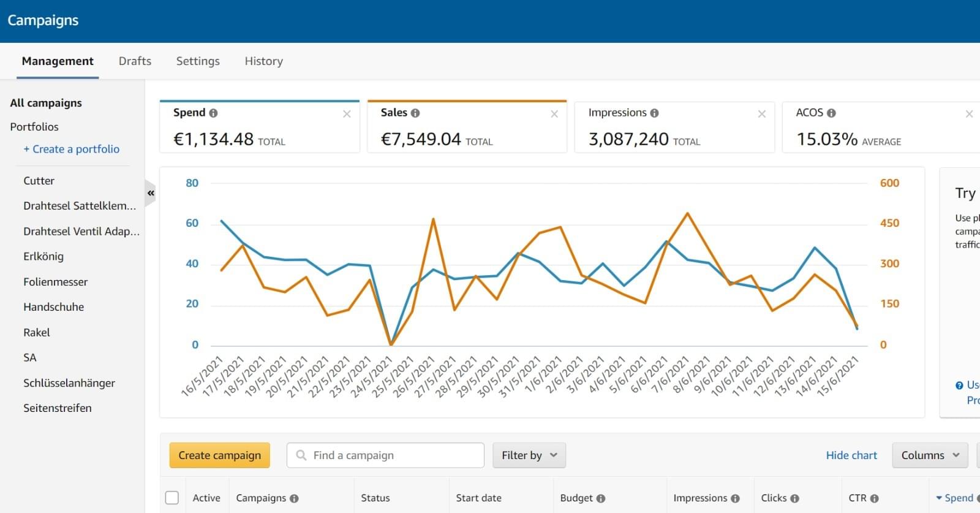Click the Create a portfolio link
Viewport: 980px width, 513px height.
[72, 149]
